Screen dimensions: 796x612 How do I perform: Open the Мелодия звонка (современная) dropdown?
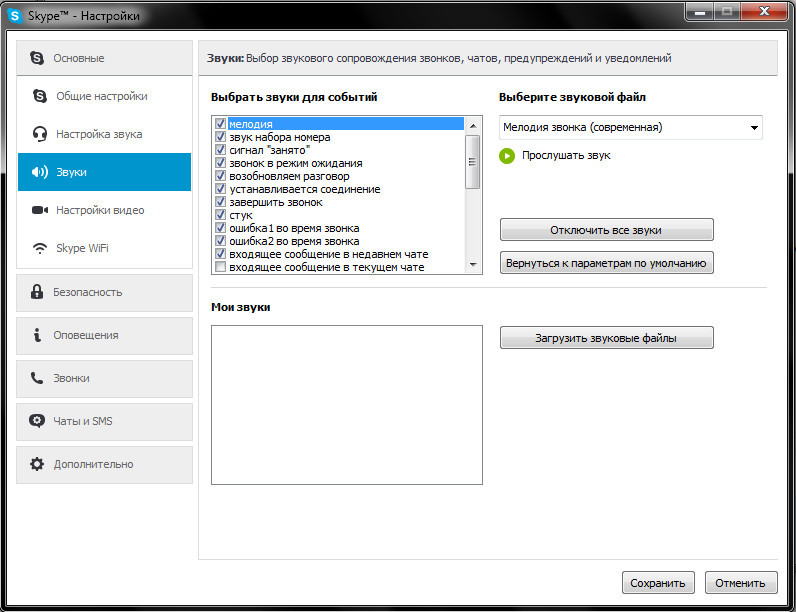pyautogui.click(x=631, y=127)
